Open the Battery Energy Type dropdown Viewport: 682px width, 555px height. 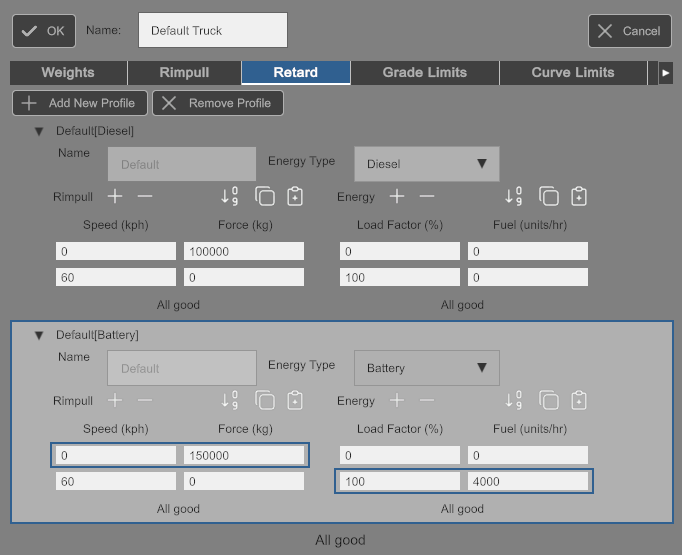tap(427, 368)
